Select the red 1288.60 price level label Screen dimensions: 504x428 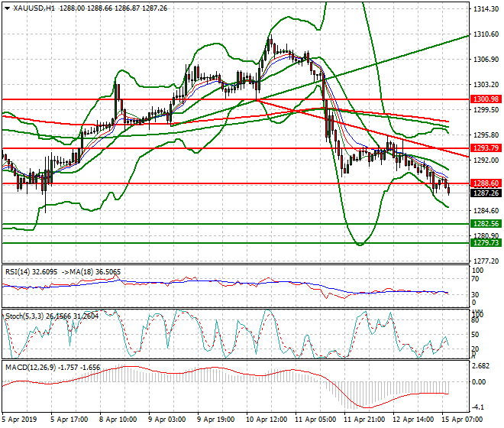click(x=486, y=183)
